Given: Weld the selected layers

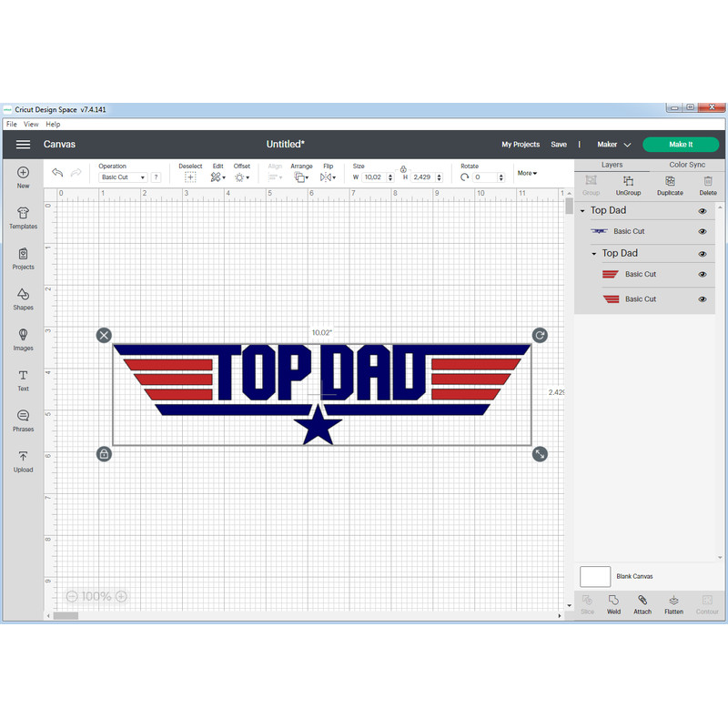Looking at the screenshot, I should (x=614, y=603).
